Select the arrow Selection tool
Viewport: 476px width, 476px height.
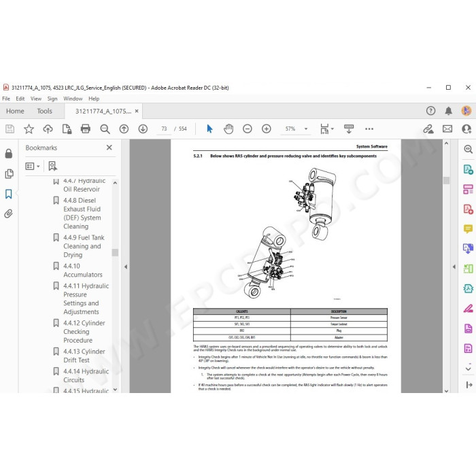coord(209,129)
